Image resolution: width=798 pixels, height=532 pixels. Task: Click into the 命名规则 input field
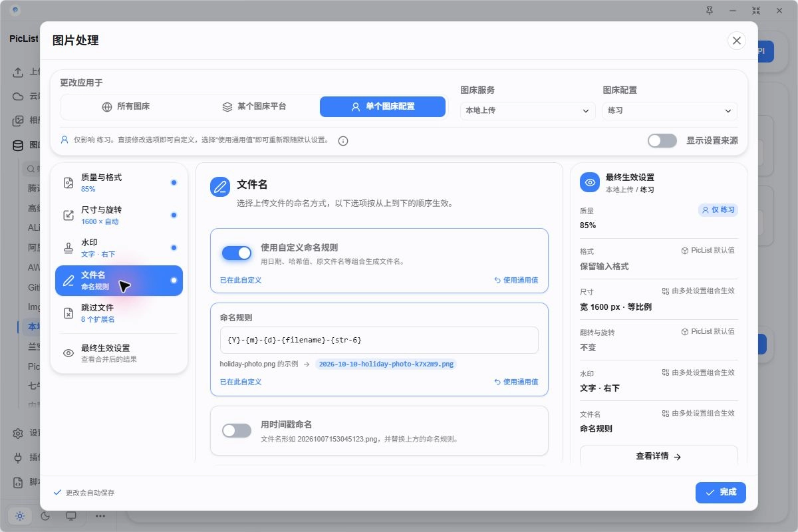[x=379, y=340]
